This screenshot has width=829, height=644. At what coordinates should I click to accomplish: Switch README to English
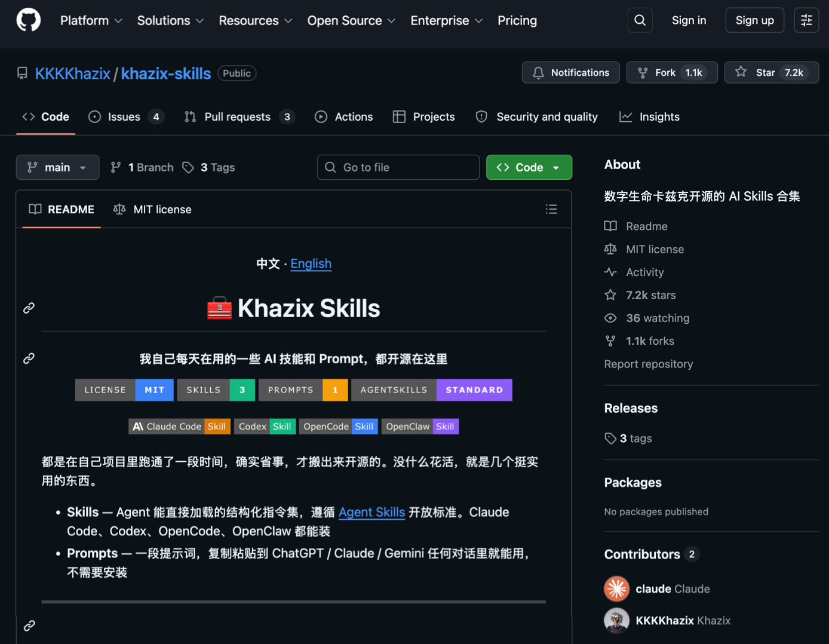[x=311, y=263]
